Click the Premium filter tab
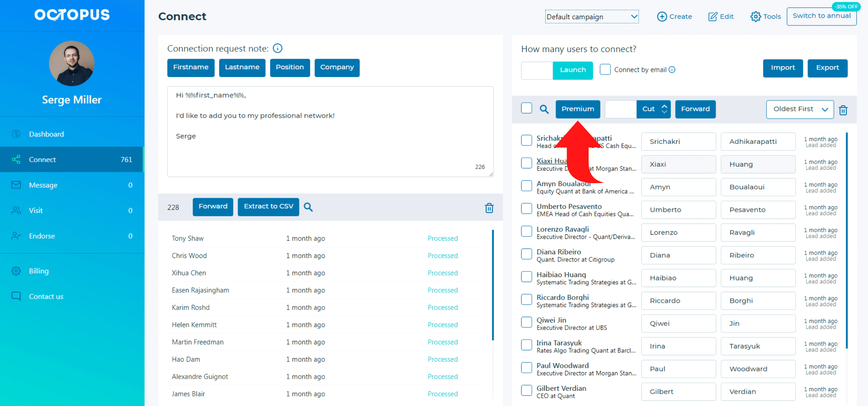Image resolution: width=868 pixels, height=406 pixels. 578,108
